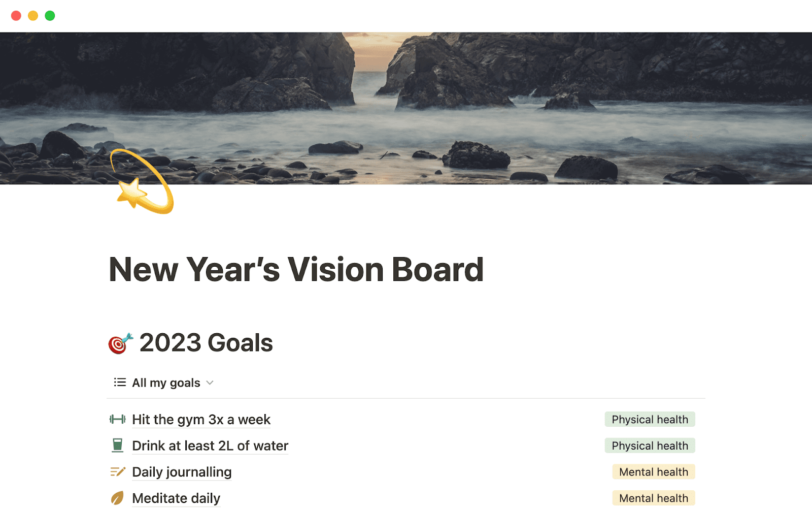Click the leaf icon beside Meditate daily
The image size is (812, 508).
point(117,497)
